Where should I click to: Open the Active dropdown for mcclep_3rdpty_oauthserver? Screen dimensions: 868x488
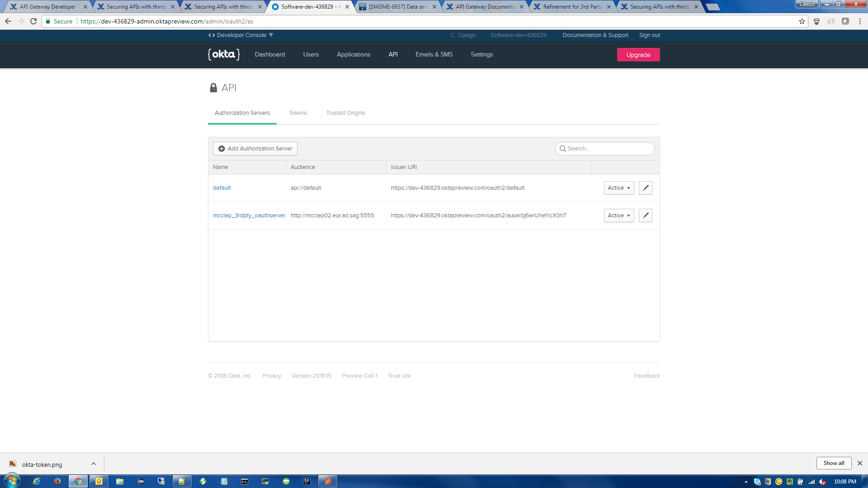(x=618, y=216)
